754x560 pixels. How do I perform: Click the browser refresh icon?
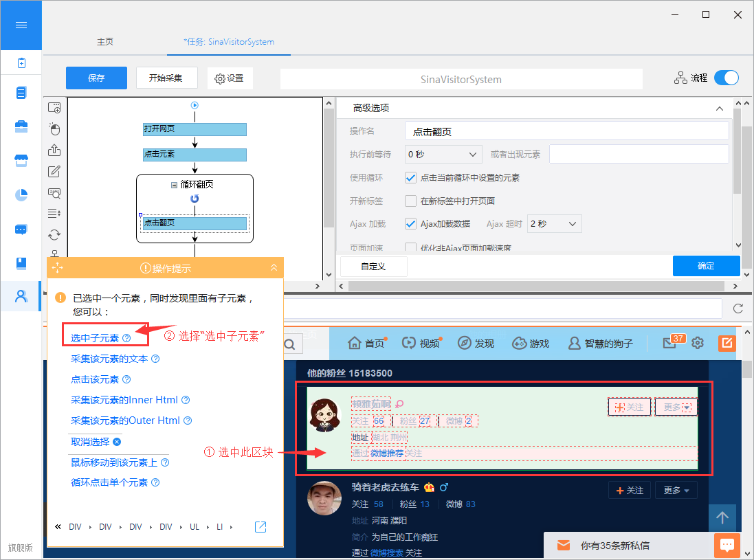738,309
